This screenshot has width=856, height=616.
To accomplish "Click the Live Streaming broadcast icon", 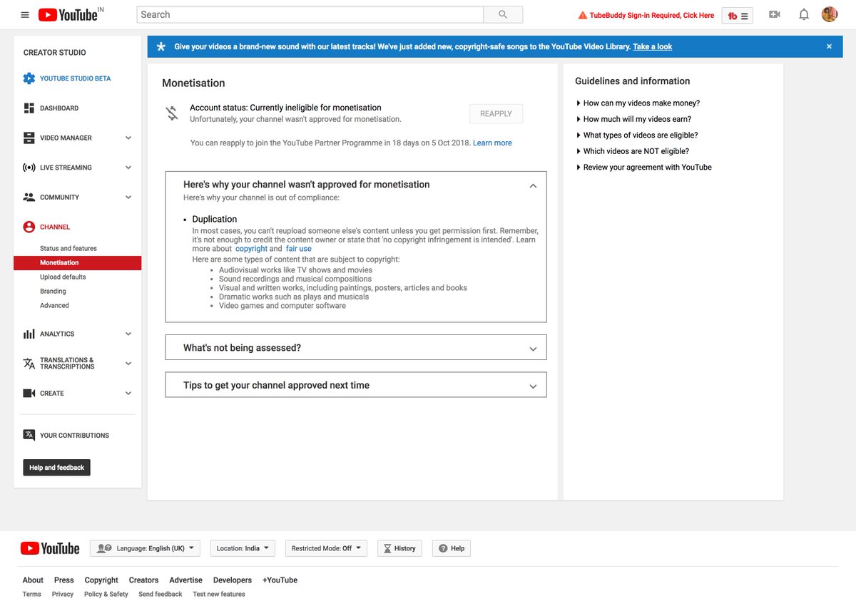I will 29,168.
